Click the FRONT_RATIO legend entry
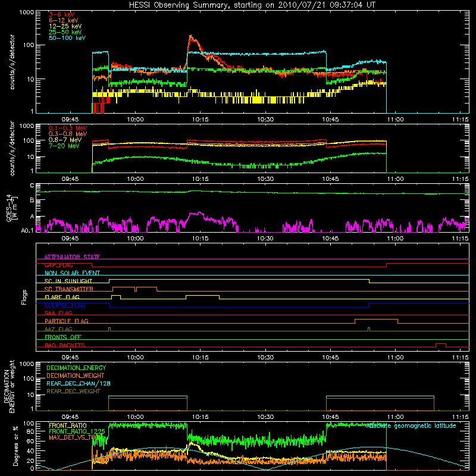Screen dimensions: 476x476 coord(67,426)
